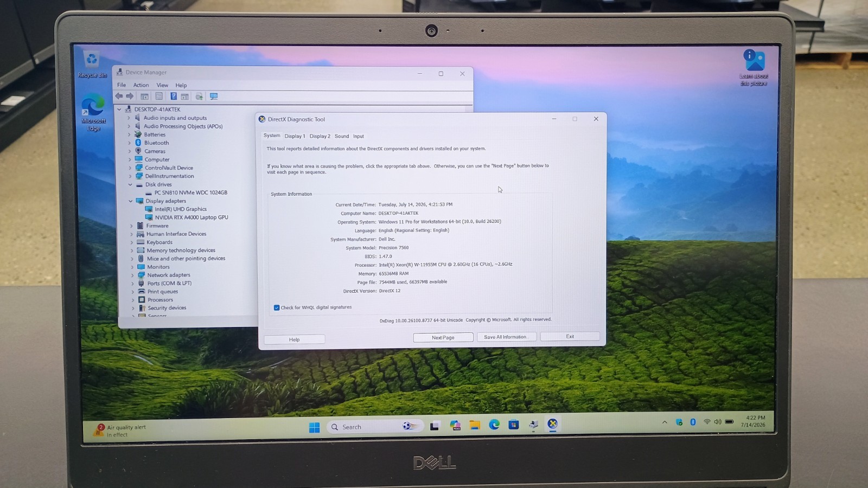Viewport: 868px width, 488px height.
Task: Click the Next Page button
Action: pyautogui.click(x=443, y=337)
